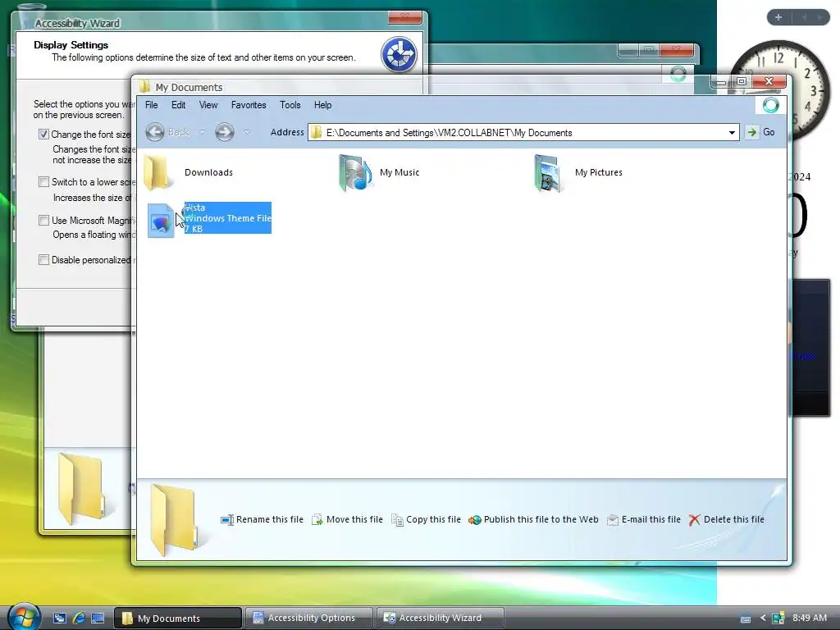Open the address bar dropdown arrow
Image resolution: width=840 pixels, height=630 pixels.
pyautogui.click(x=732, y=132)
